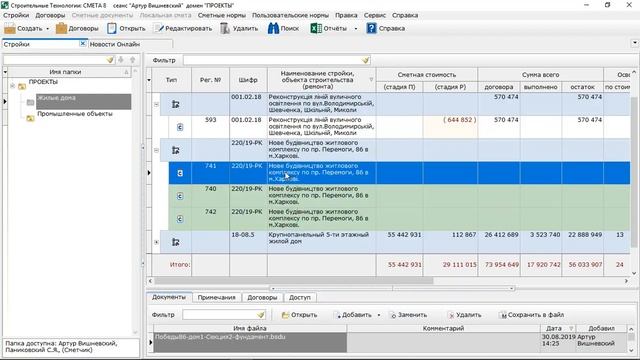This screenshot has width=640, height=360.
Task: Open the Справка menu
Action: [x=405, y=15]
